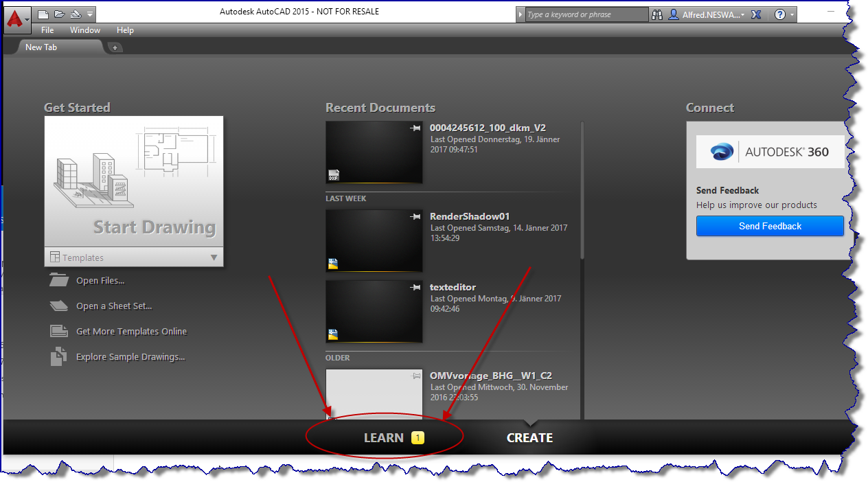Open thumbnail of RenderShadow01
This screenshot has height=482, width=868.
click(374, 241)
